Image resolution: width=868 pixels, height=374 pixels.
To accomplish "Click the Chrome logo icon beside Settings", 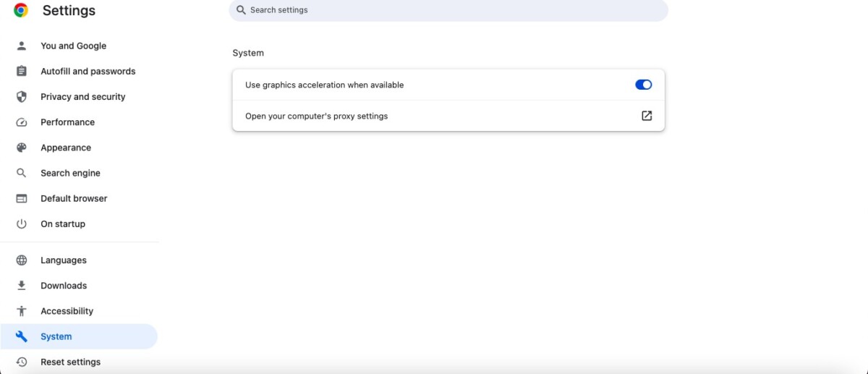I will coord(21,10).
